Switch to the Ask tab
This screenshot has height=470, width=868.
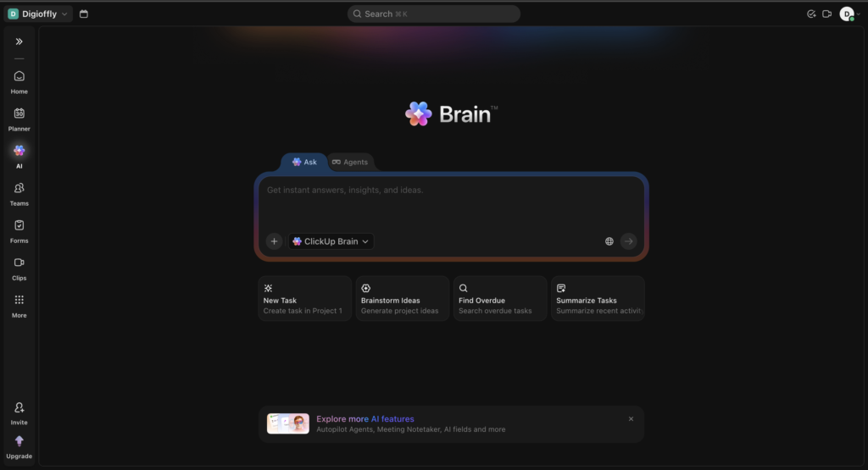(x=304, y=162)
